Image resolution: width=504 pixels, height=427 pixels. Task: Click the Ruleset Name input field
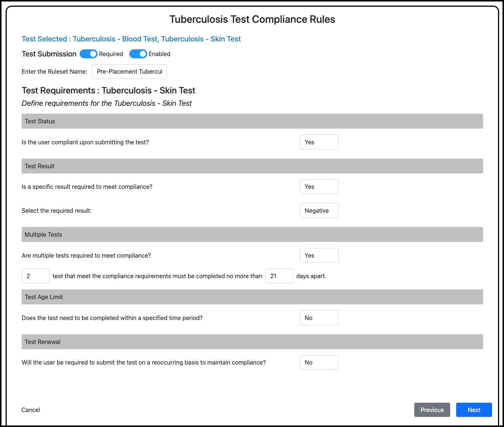(x=129, y=72)
